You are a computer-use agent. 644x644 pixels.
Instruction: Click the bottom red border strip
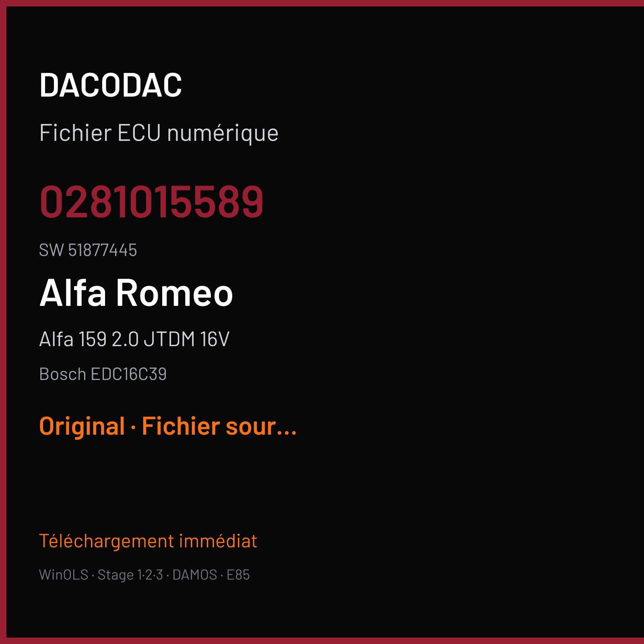pyautogui.click(x=322, y=641)
